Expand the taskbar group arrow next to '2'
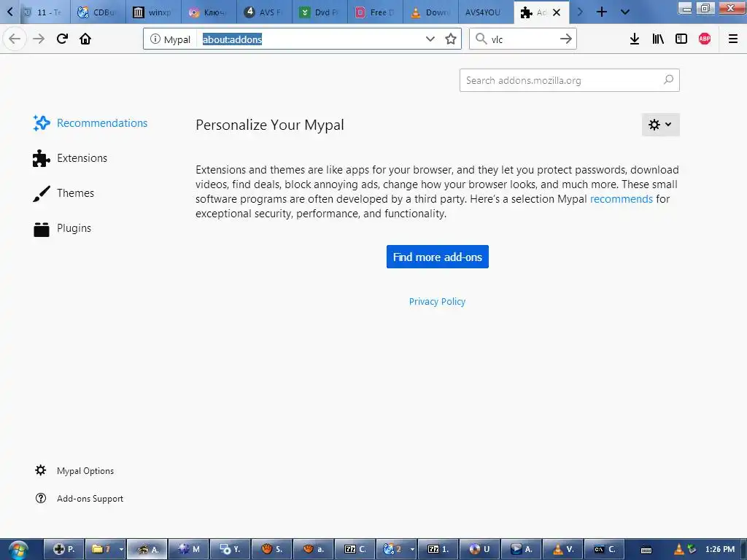The image size is (747, 560). pyautogui.click(x=412, y=550)
